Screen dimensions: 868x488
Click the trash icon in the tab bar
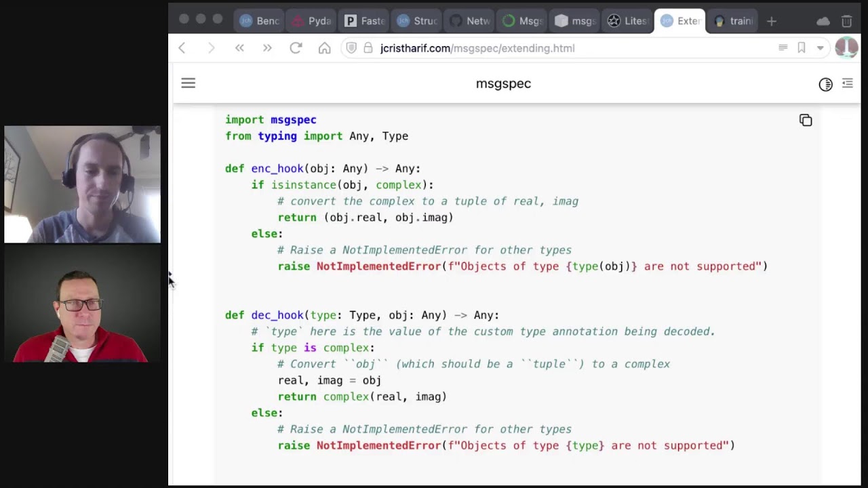click(x=846, y=21)
